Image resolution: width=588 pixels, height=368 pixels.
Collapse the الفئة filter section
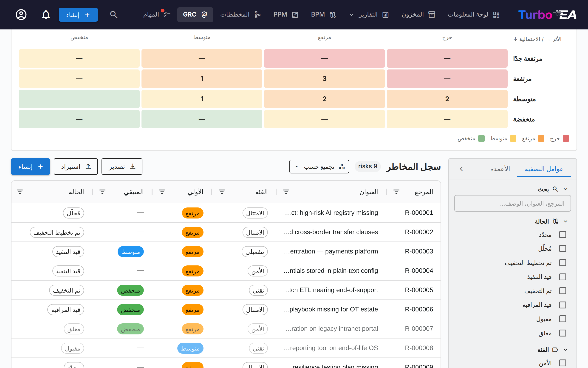tap(565, 350)
